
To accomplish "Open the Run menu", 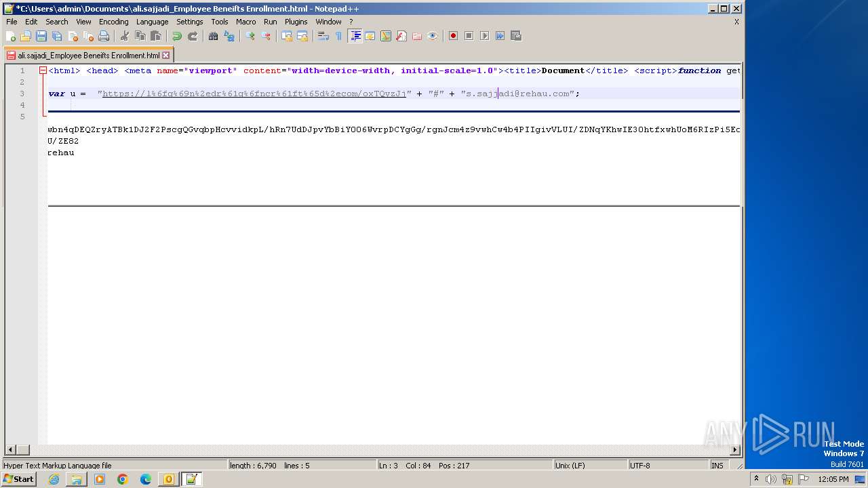I will pyautogui.click(x=270, y=22).
